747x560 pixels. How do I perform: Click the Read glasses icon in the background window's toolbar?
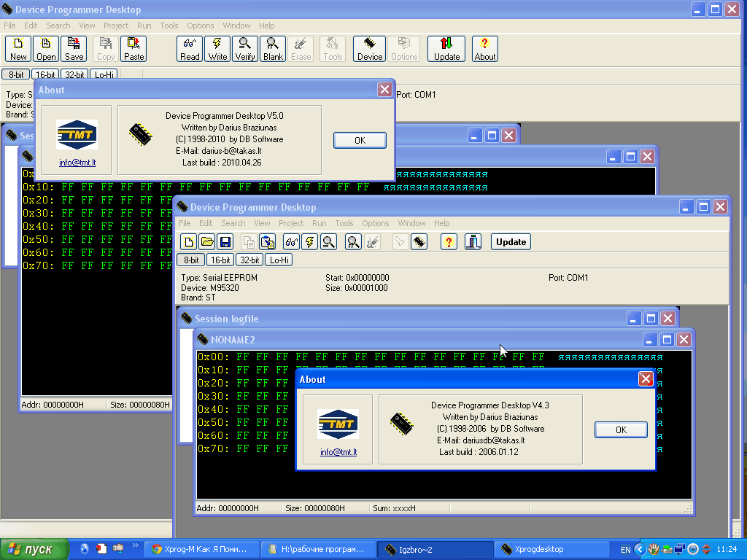pyautogui.click(x=190, y=49)
